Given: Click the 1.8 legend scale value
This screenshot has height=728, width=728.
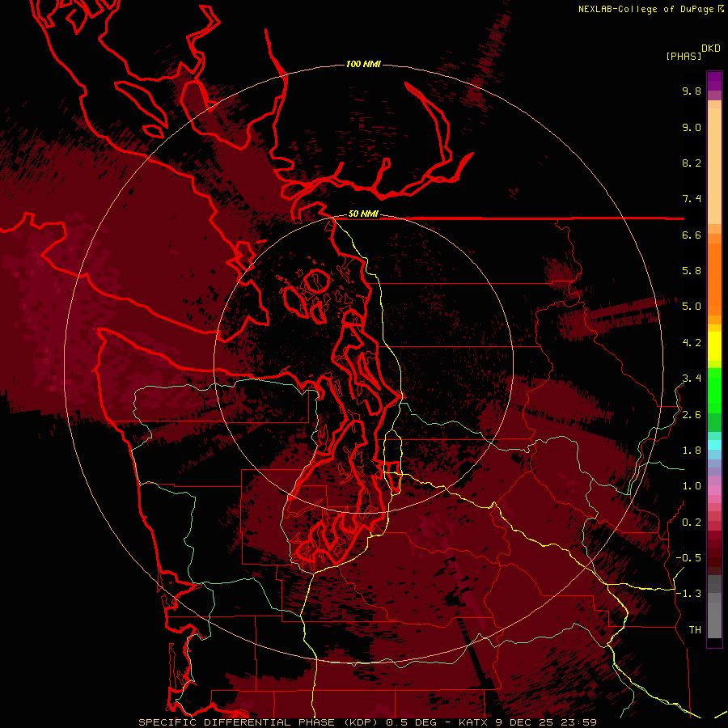Looking at the screenshot, I should coord(692,451).
